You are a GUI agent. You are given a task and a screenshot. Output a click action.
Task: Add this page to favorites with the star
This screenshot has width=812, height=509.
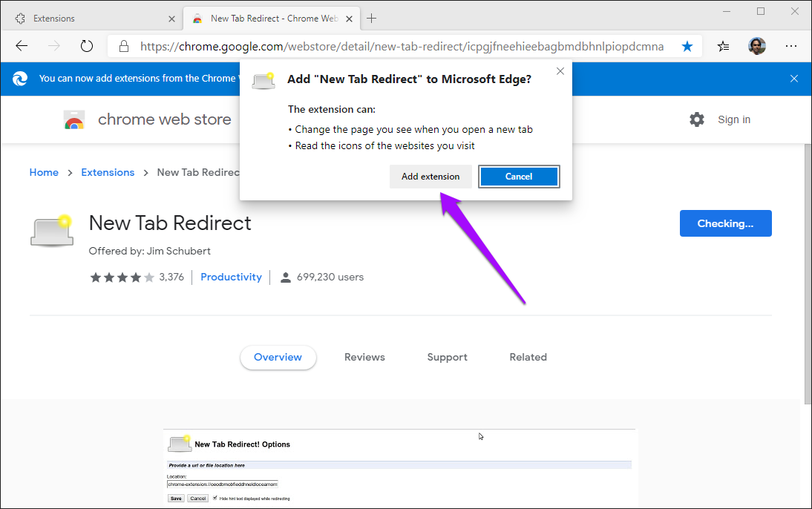pos(687,45)
